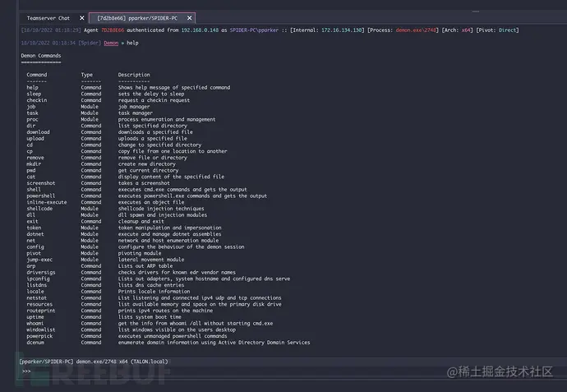This screenshot has height=392, width=567.
Task: Close the Teamserver Chat tab
Action: [x=82, y=18]
